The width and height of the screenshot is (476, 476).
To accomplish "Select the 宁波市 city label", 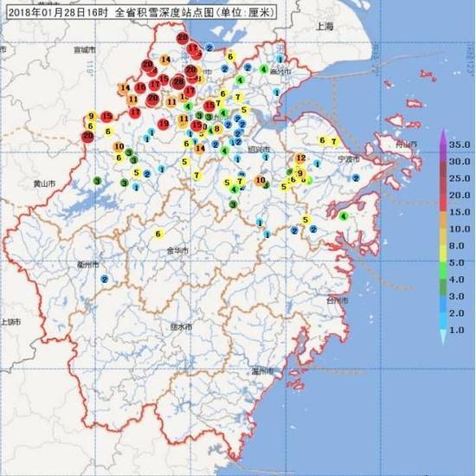I will pyautogui.click(x=349, y=159).
